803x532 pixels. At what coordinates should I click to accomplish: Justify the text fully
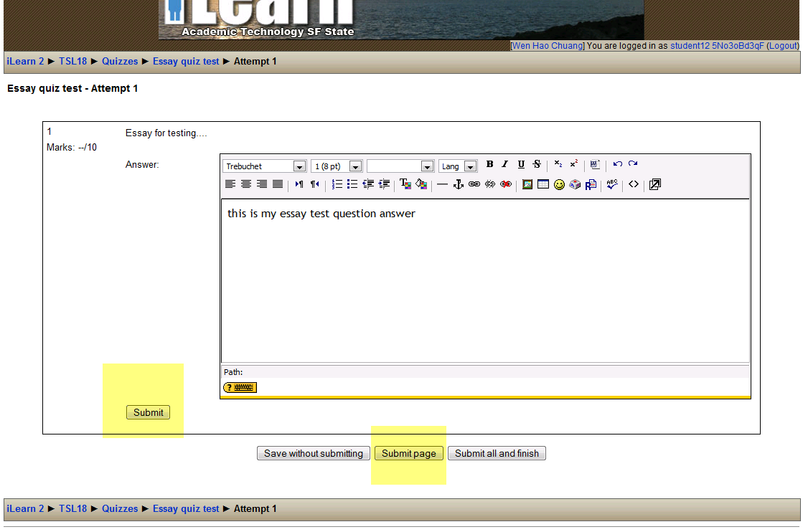(278, 184)
